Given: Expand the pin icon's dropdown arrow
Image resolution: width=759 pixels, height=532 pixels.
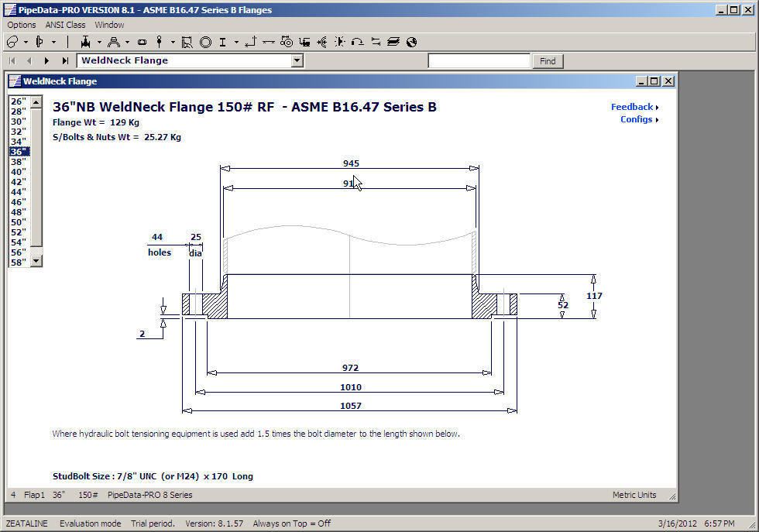Looking at the screenshot, I should (173, 42).
